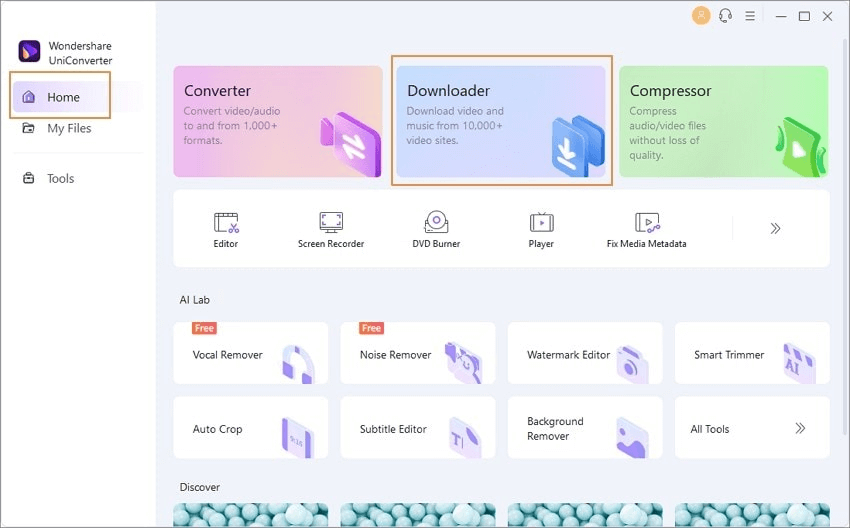Click the Converter swap-arrows icon
This screenshot has height=528, width=850.
point(352,144)
